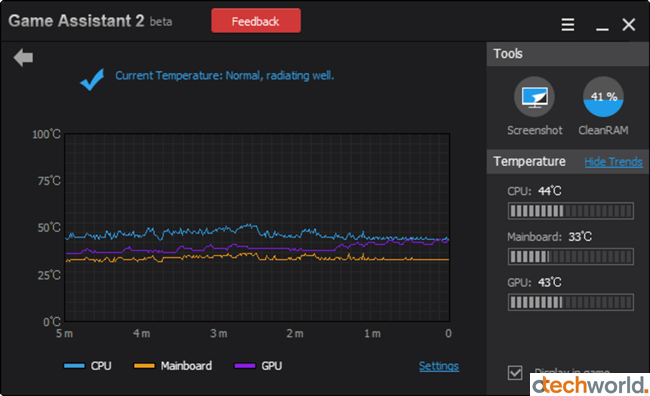Screen dimensions: 650x396
Task: Click the 100°C axis label
Action: click(46, 134)
